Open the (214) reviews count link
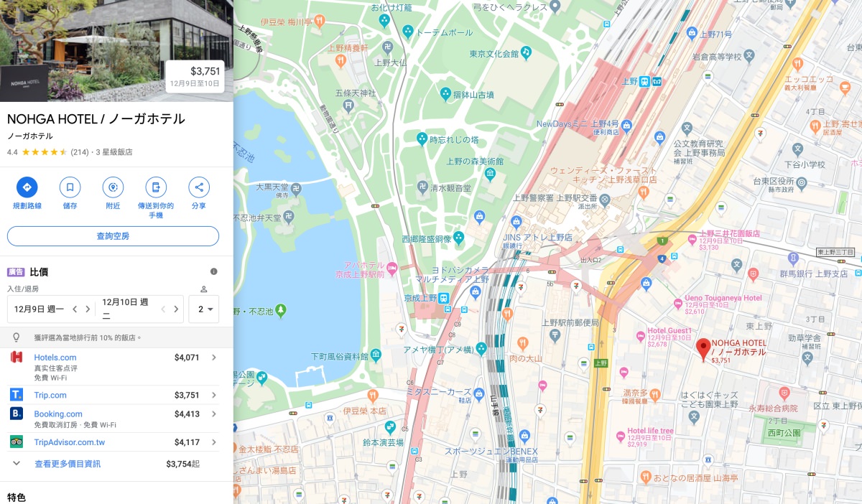 [x=80, y=152]
